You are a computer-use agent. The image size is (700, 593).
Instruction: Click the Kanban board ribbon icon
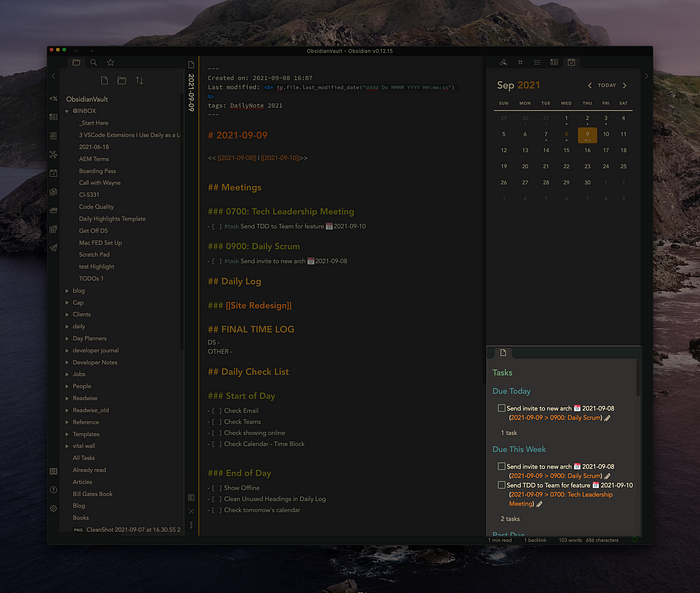(x=54, y=117)
